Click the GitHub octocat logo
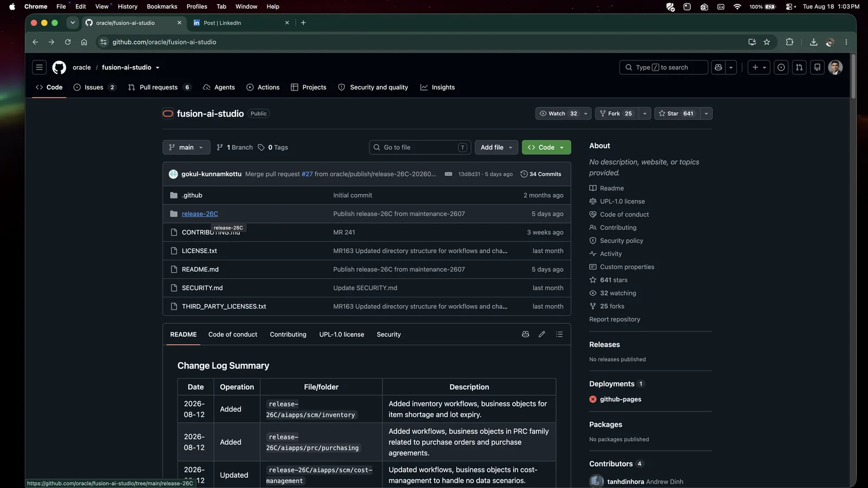868x488 pixels. click(x=59, y=67)
